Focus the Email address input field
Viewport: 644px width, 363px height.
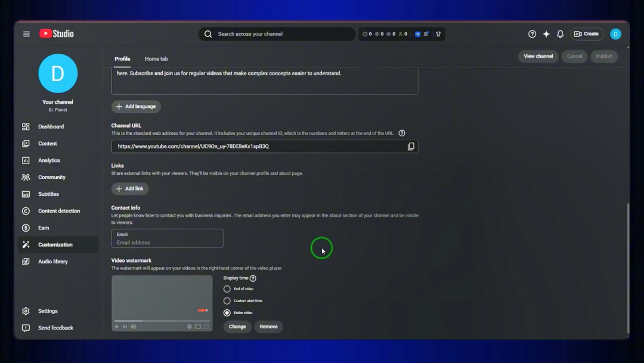(167, 238)
